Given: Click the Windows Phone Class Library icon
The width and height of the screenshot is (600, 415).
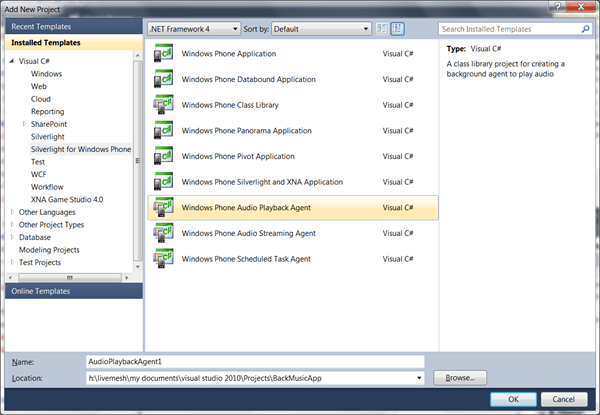Looking at the screenshot, I should click(163, 104).
